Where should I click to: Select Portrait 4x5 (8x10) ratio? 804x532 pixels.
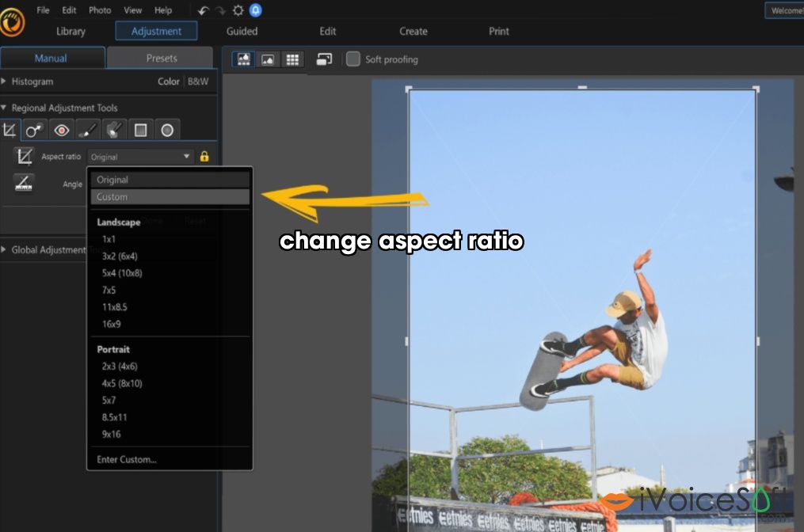pyautogui.click(x=122, y=383)
